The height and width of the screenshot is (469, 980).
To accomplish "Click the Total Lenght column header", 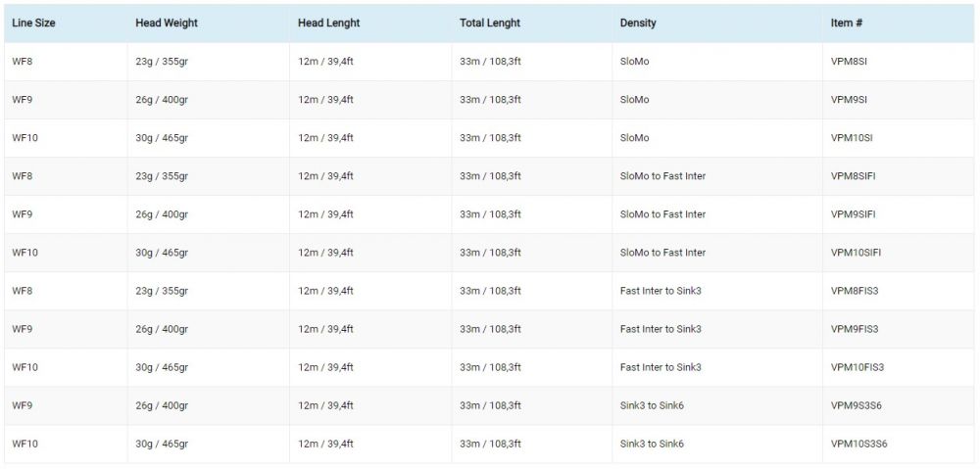I will pos(490,23).
